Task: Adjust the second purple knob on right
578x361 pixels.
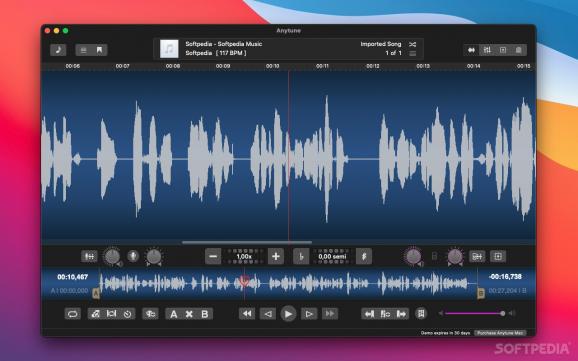Action: (x=455, y=256)
